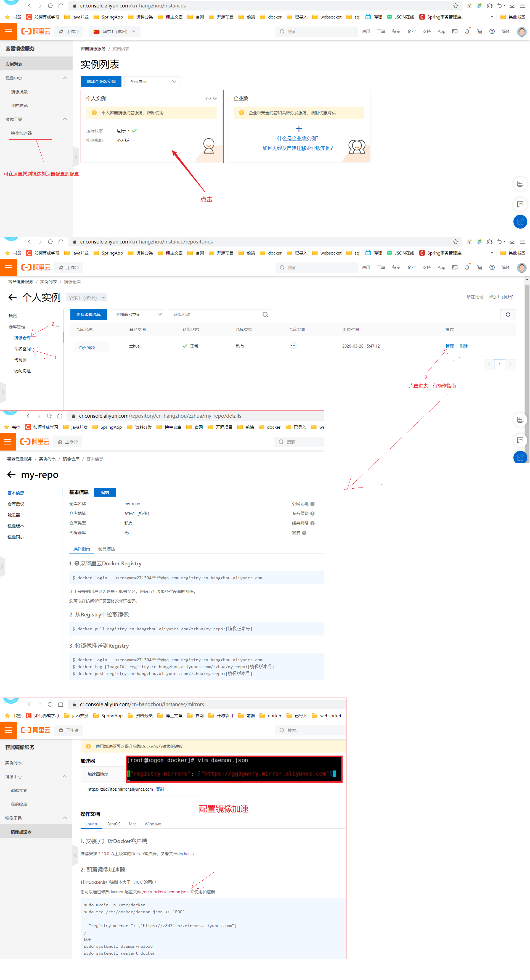The width and height of the screenshot is (530, 980).
Task: Select the Windows documentation tab
Action: coord(153,824)
